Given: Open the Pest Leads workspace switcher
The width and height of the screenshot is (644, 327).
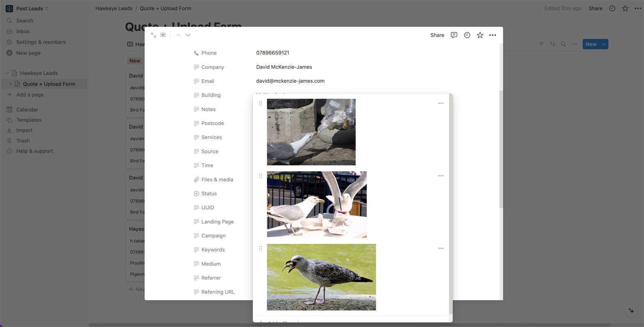Looking at the screenshot, I should [x=32, y=8].
